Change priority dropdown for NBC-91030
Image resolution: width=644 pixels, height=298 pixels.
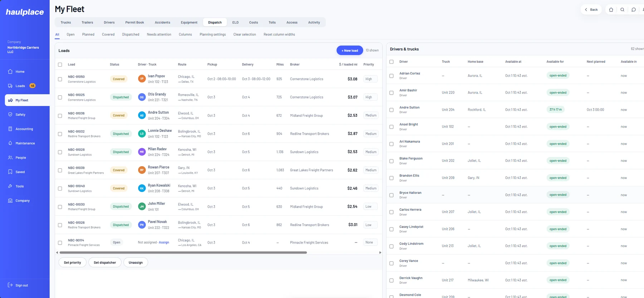(x=370, y=207)
